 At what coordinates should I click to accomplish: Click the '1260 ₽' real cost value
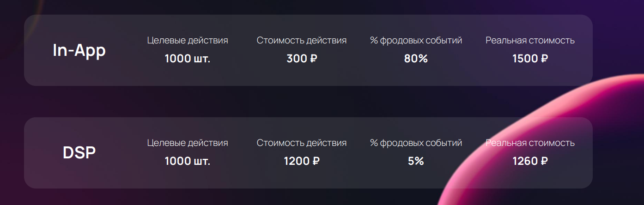530,161
